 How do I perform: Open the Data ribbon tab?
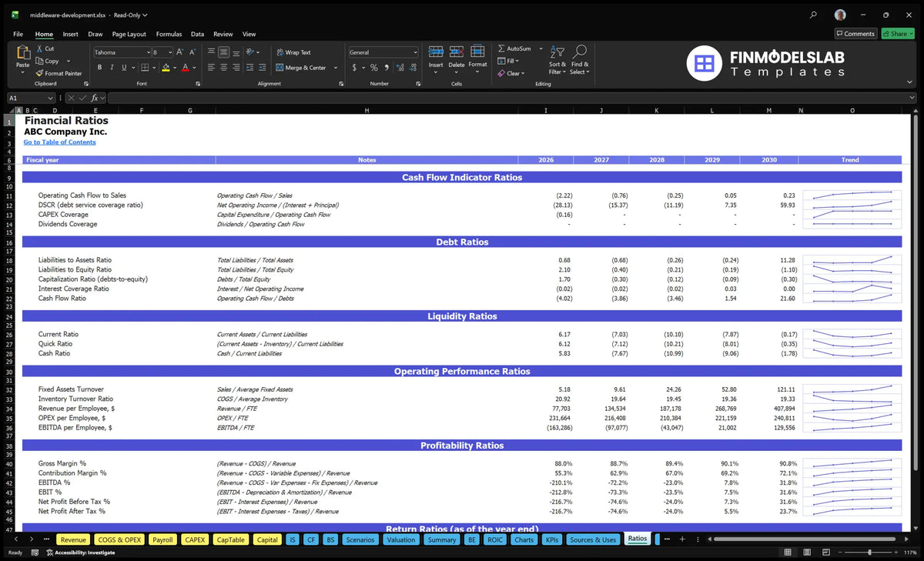coord(197,34)
